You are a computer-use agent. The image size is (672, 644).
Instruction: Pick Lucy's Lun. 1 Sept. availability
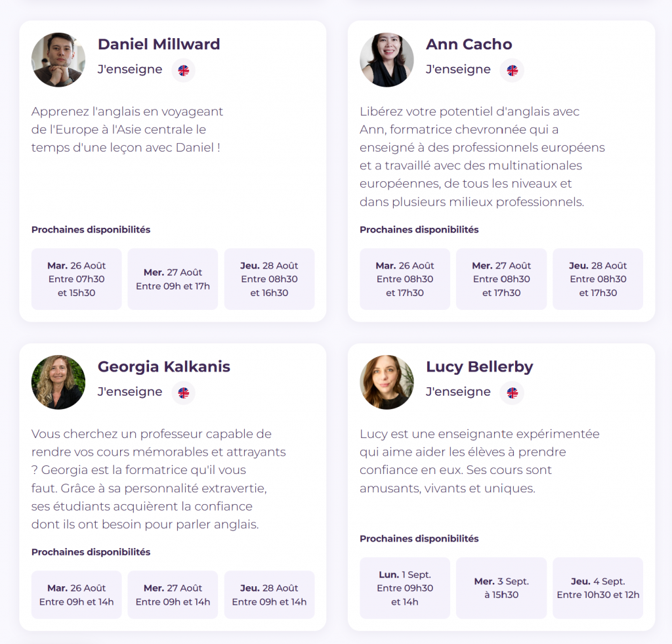[x=405, y=588]
